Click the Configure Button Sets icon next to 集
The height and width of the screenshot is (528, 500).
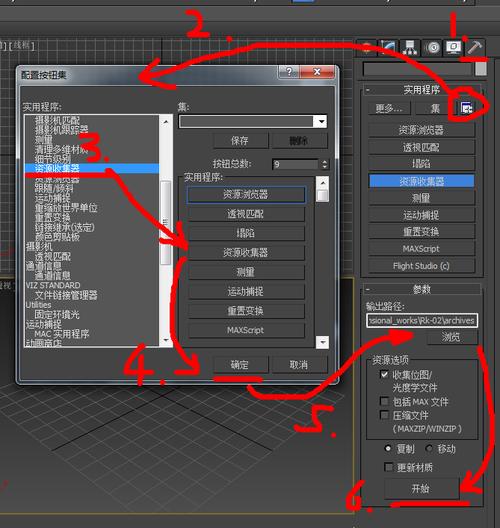click(x=467, y=108)
